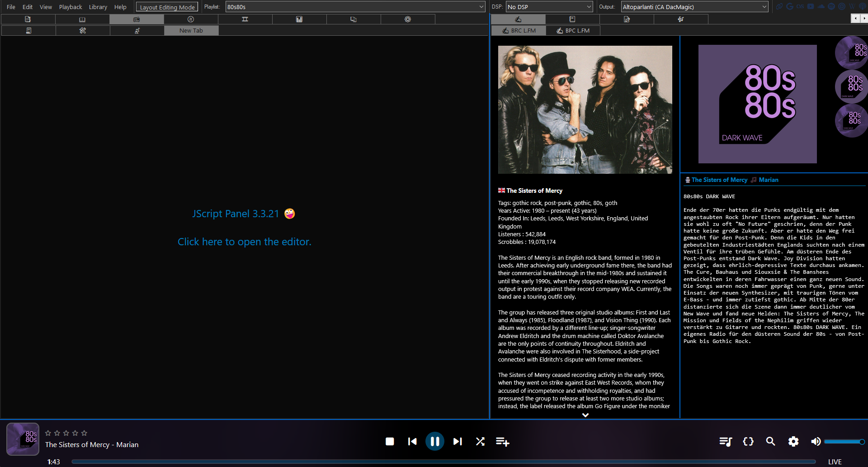
Task: Click the seek bar
Action: pyautogui.click(x=443, y=462)
